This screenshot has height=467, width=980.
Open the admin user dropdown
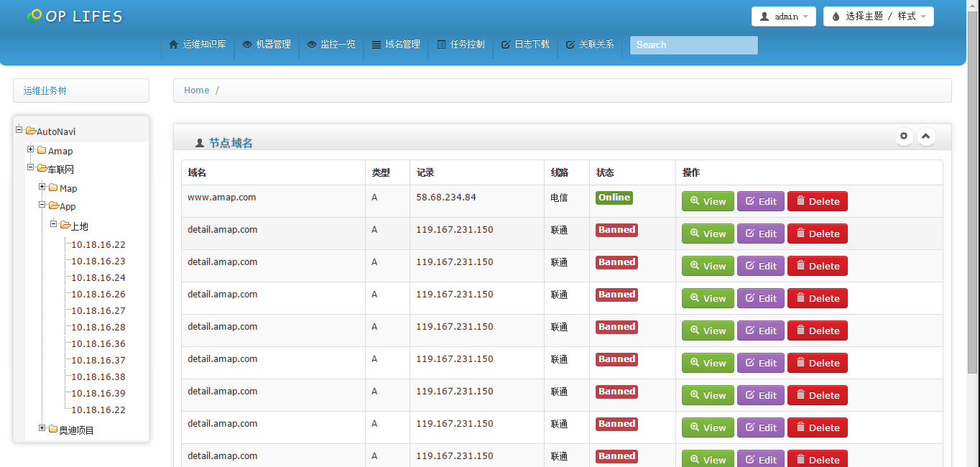click(784, 17)
